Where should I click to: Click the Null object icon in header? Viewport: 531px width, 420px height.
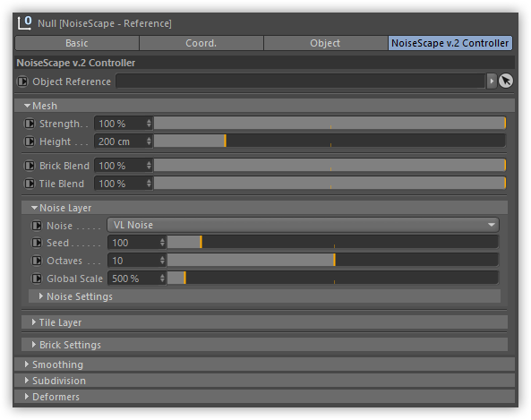(25, 23)
